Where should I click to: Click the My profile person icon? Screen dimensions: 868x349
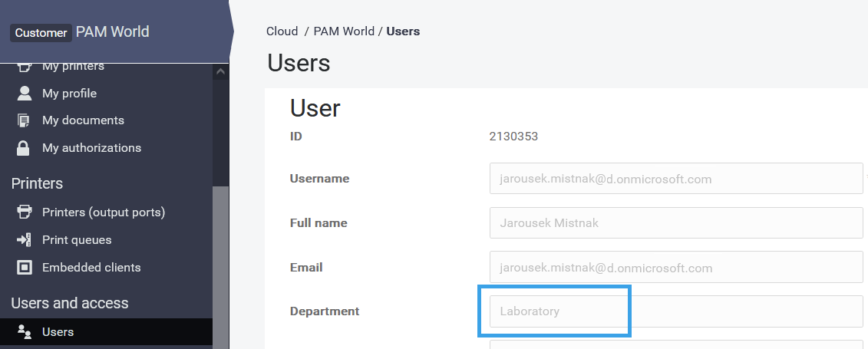[x=25, y=93]
